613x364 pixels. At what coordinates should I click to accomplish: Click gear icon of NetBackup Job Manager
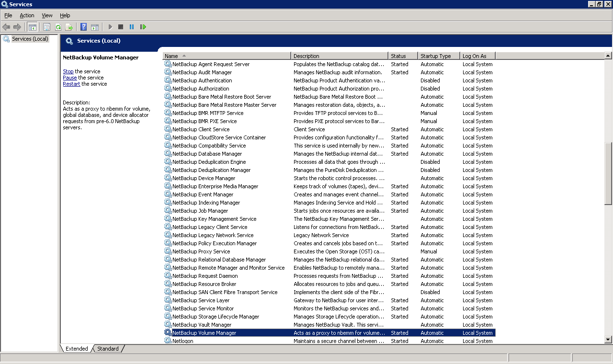tap(168, 211)
